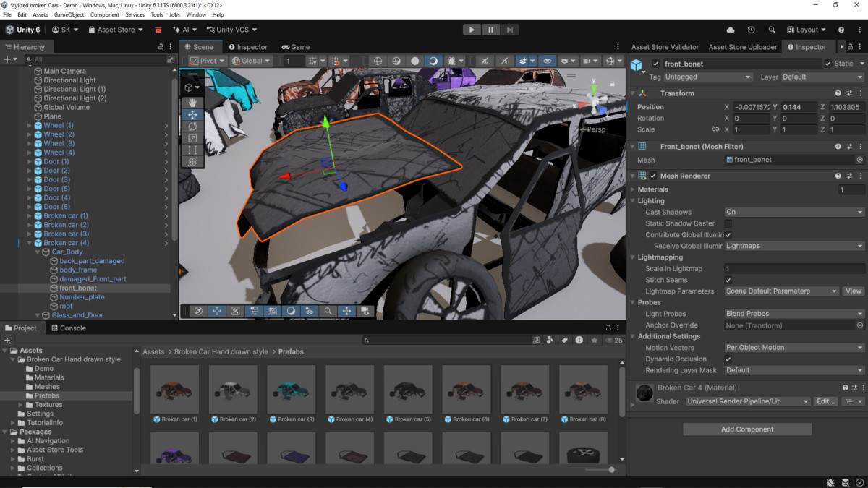Open the Tag Untagged dropdown
The height and width of the screenshot is (488, 868).
tap(707, 77)
